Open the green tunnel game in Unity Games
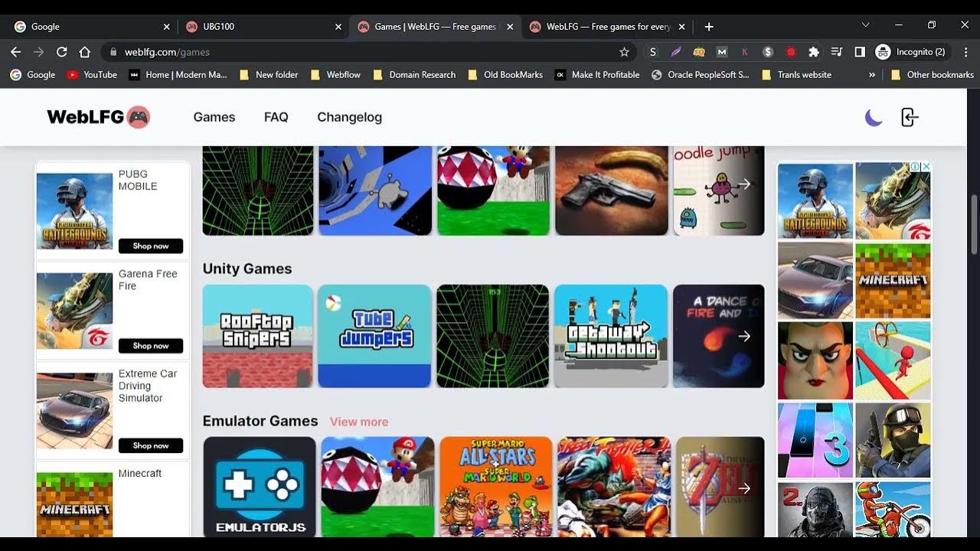 (493, 336)
